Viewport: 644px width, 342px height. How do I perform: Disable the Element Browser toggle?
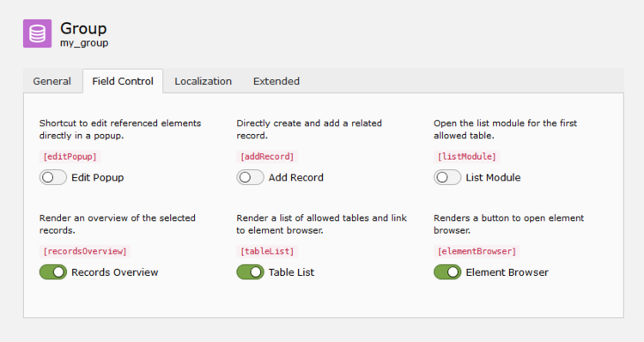(x=447, y=272)
